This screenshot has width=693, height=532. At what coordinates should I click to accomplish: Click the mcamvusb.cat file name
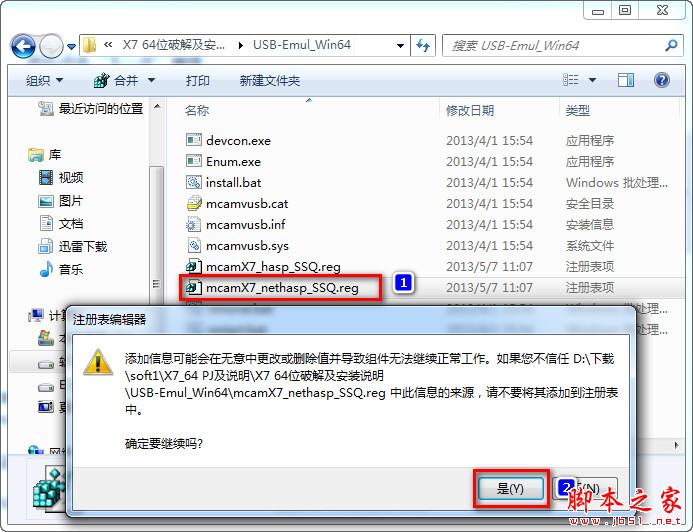point(247,204)
